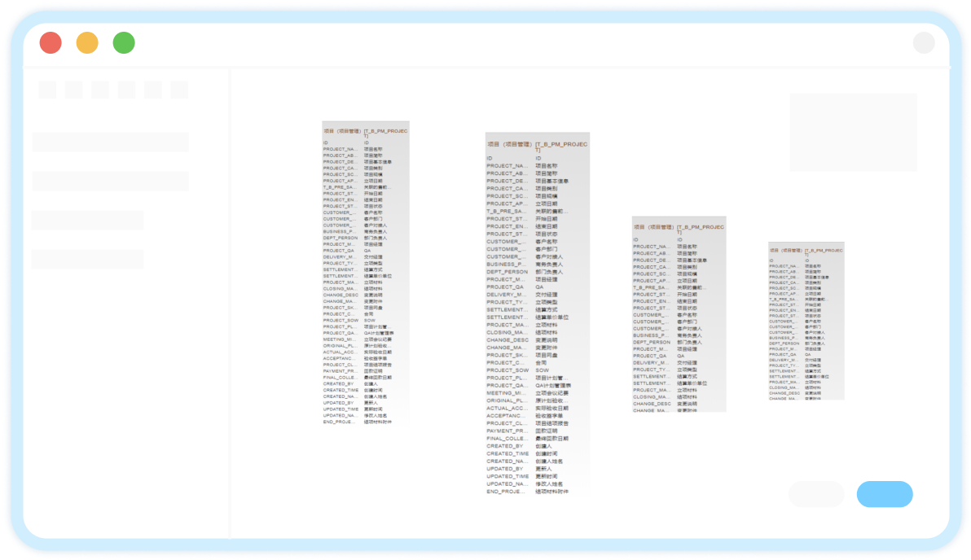
Task: Click the red circle in the title bar
Action: coord(51,43)
